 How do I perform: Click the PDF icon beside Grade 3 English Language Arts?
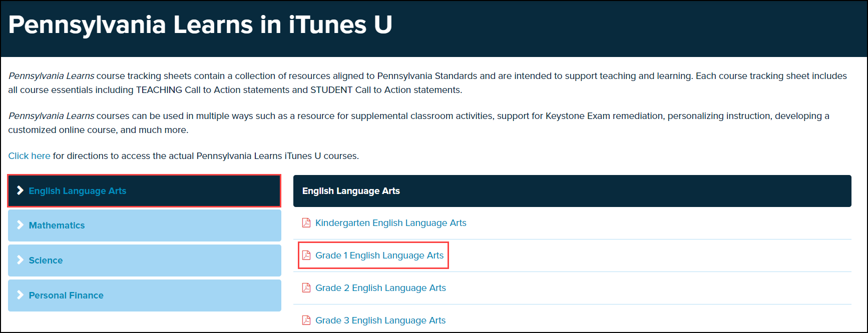(x=306, y=320)
